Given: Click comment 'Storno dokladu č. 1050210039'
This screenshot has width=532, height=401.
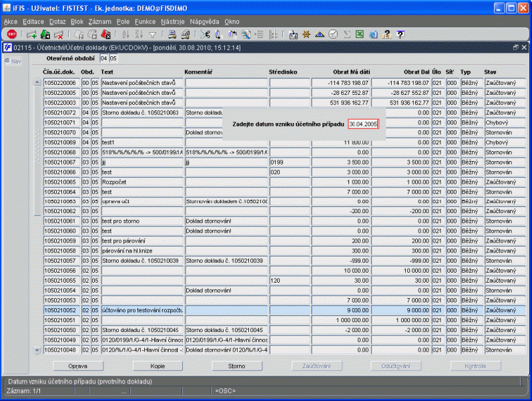Looking at the screenshot, I should [x=226, y=261].
